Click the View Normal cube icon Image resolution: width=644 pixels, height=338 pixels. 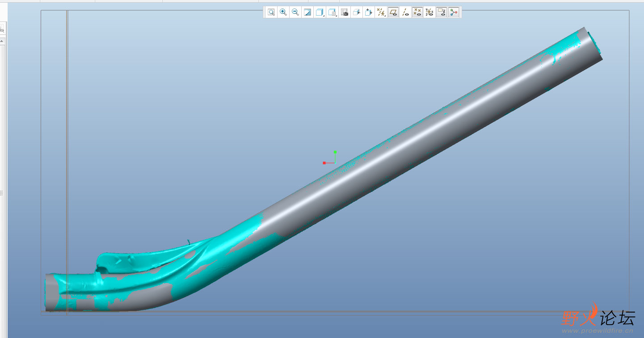coord(356,13)
